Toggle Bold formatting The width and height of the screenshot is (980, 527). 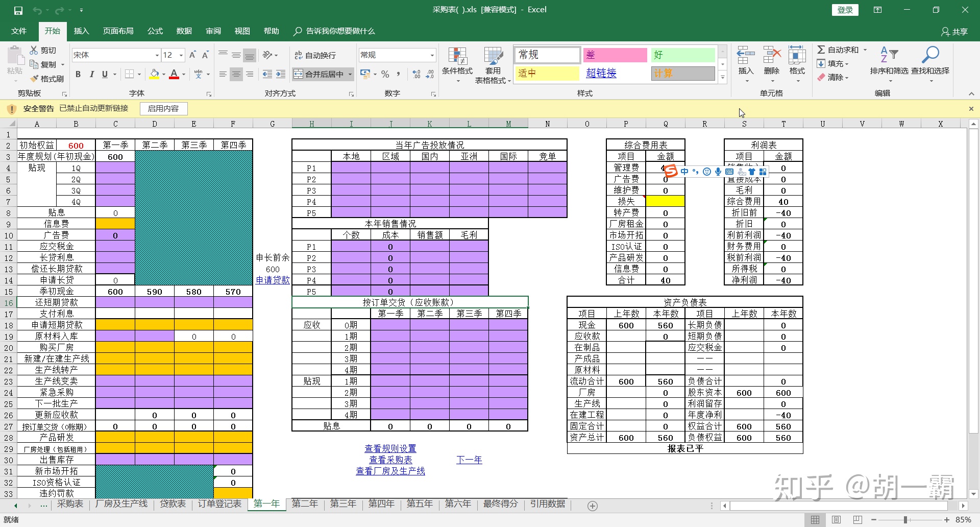click(x=78, y=74)
